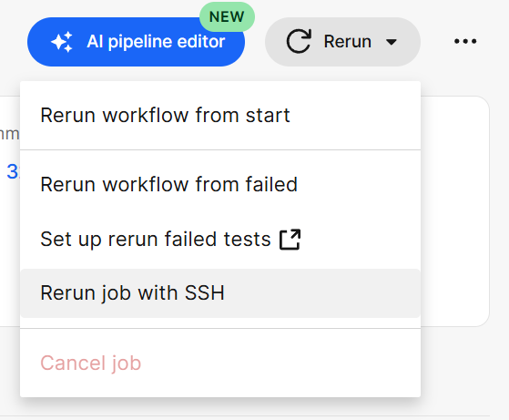
Task: Click the word Rerun in the gray button
Action: point(347,42)
